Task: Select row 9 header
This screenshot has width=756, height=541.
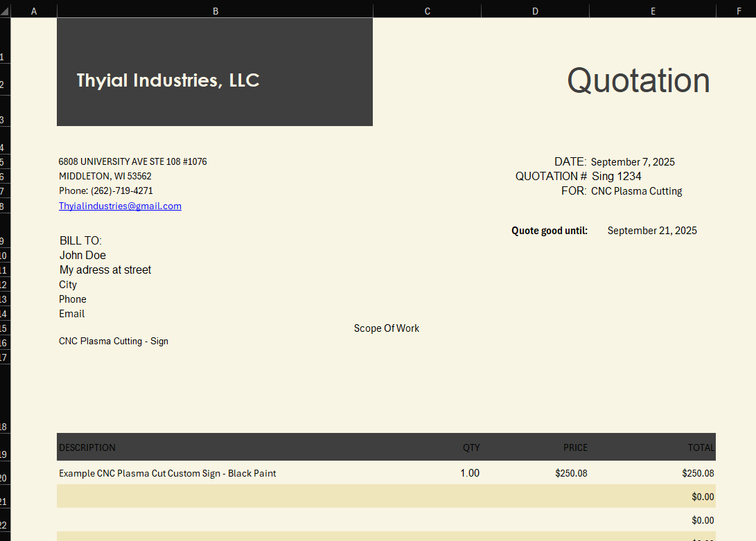Action: pos(5,231)
